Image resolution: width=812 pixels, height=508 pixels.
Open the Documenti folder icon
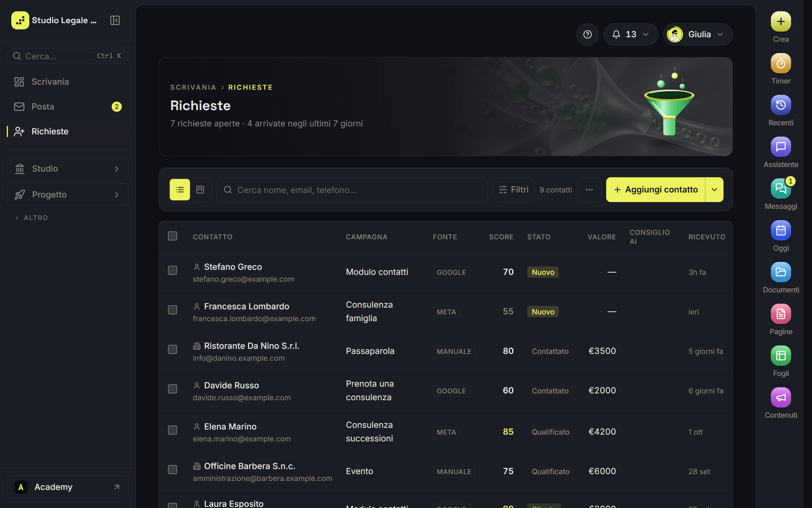click(x=781, y=272)
